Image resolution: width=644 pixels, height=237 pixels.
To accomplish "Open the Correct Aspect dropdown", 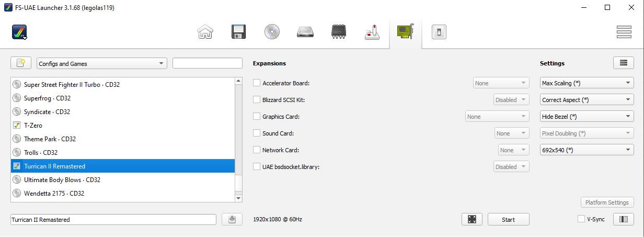I will coord(586,99).
